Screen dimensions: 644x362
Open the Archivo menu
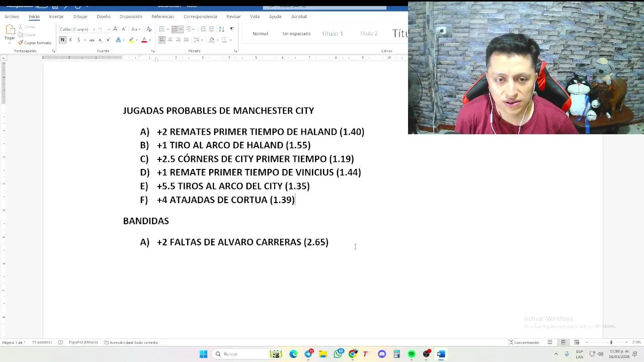(x=12, y=17)
